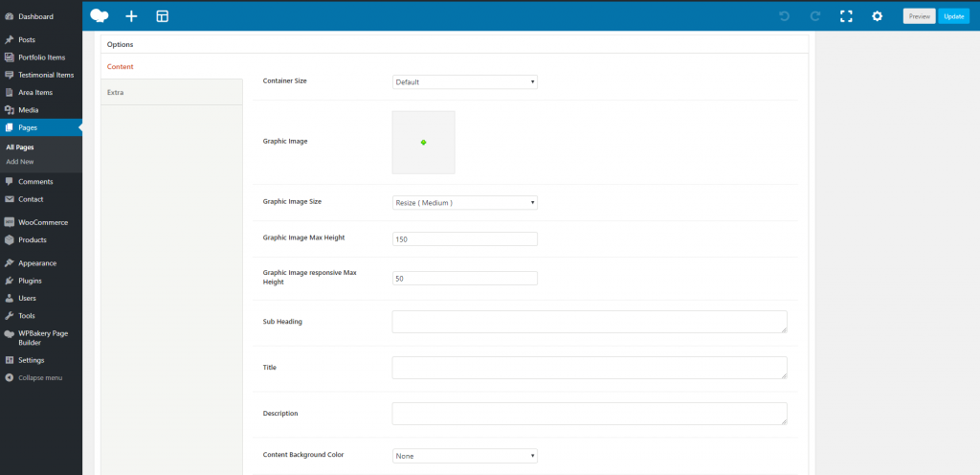Click the add element plus icon

point(131,16)
